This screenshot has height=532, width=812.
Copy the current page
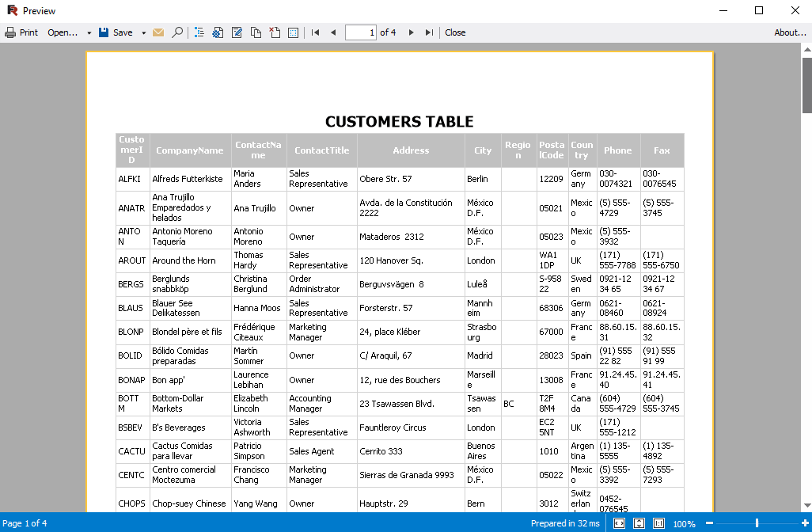tap(256, 32)
